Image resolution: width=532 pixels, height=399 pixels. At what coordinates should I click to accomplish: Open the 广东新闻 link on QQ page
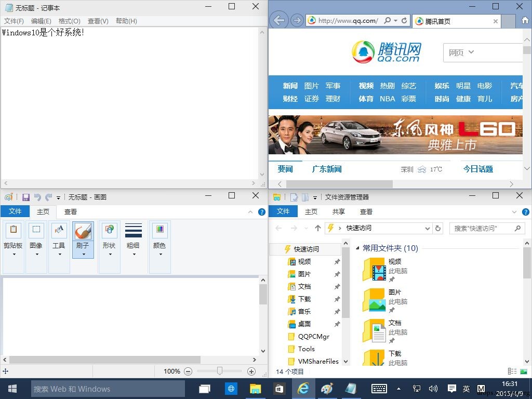pyautogui.click(x=327, y=169)
